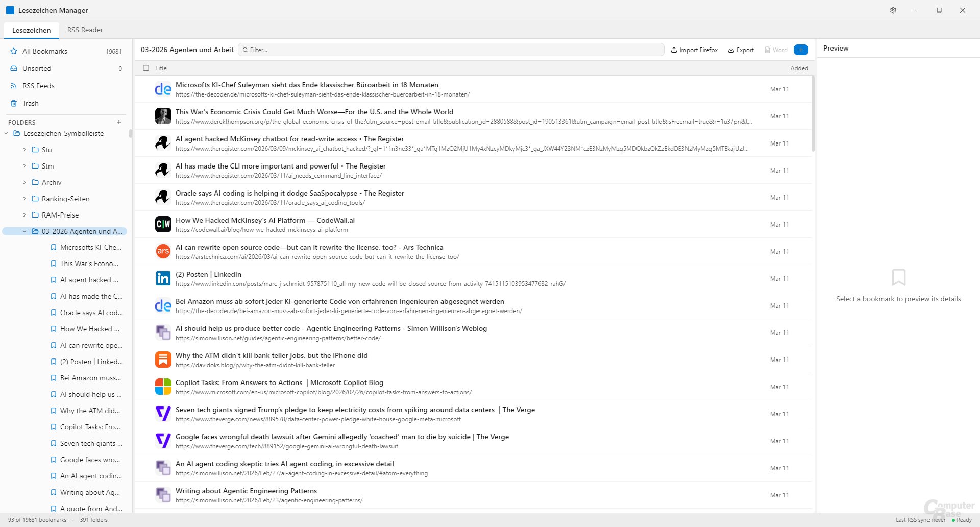
Task: Click The Register favicon on the McKinsey bookmark
Action: [x=162, y=143]
